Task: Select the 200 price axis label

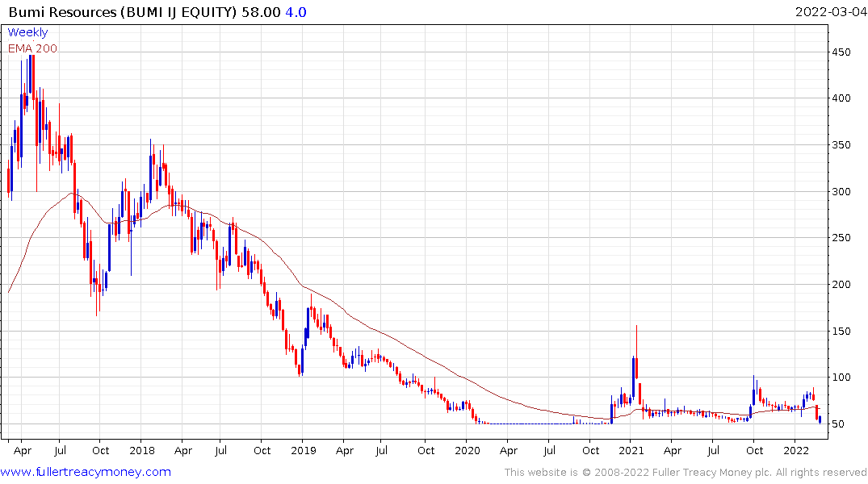Action: pos(841,284)
